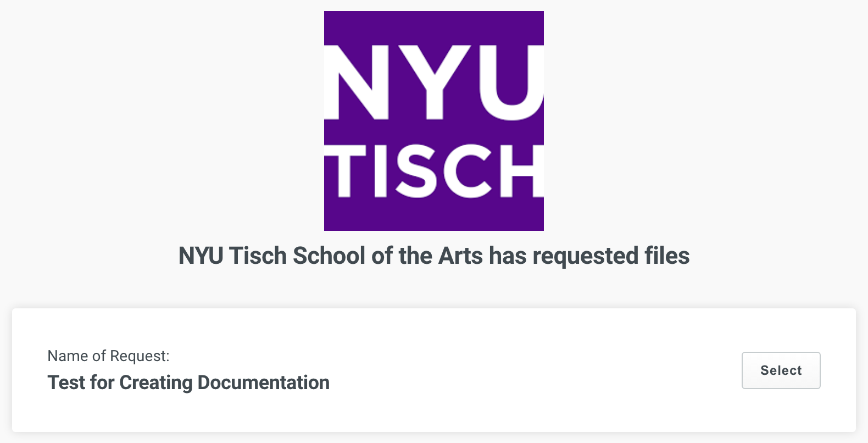Click the Select button
Image resolution: width=868 pixels, height=443 pixels.
click(x=781, y=370)
